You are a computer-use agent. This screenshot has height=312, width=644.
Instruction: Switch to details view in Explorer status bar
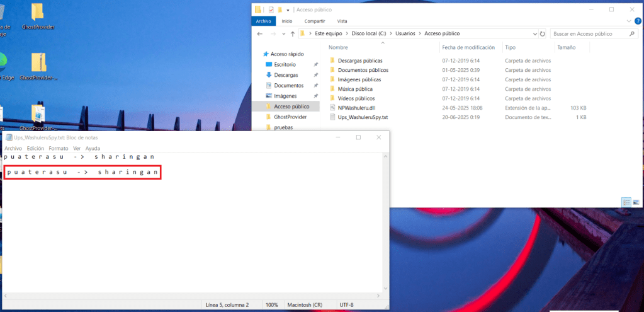tap(626, 202)
